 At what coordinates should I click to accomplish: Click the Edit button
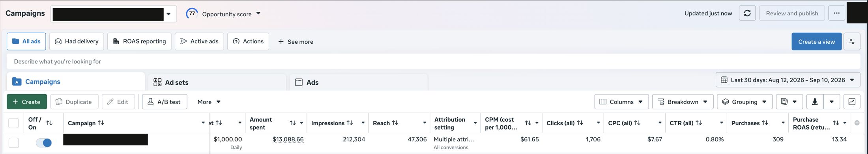pyautogui.click(x=118, y=102)
